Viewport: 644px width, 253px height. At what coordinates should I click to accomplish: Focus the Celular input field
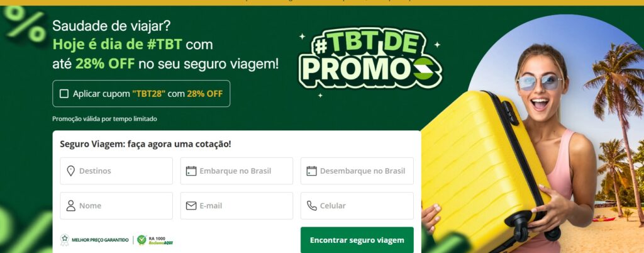click(357, 206)
